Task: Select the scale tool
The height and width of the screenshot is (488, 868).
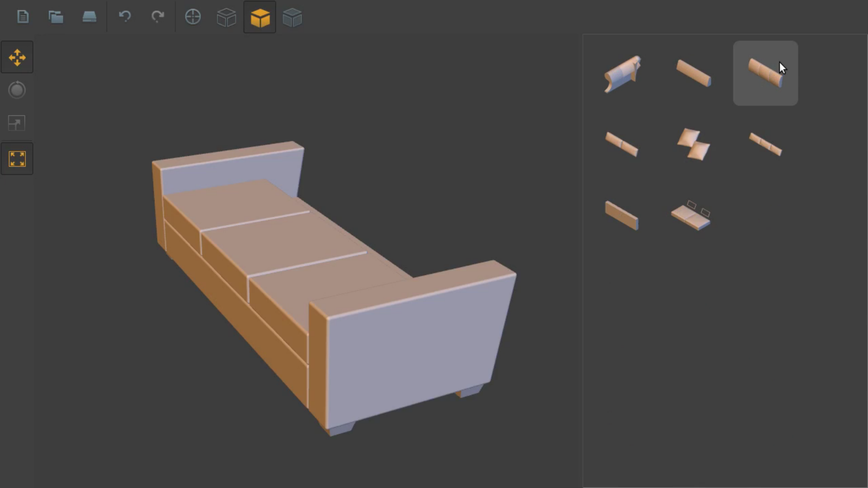Action: click(x=17, y=123)
